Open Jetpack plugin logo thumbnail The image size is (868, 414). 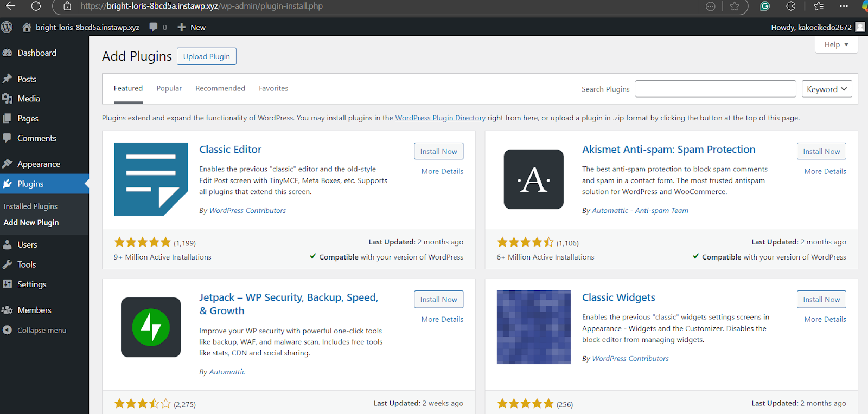[x=151, y=327]
